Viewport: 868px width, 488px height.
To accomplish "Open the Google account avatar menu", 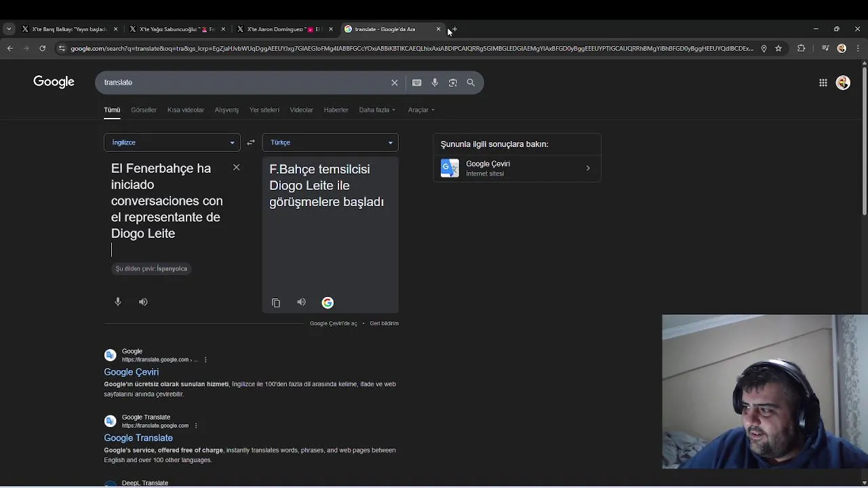I will (843, 83).
